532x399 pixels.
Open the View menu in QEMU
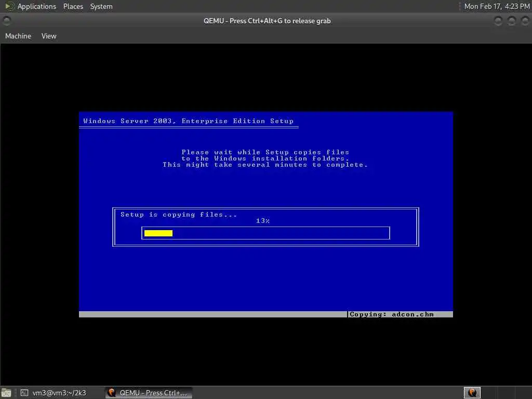pos(49,36)
